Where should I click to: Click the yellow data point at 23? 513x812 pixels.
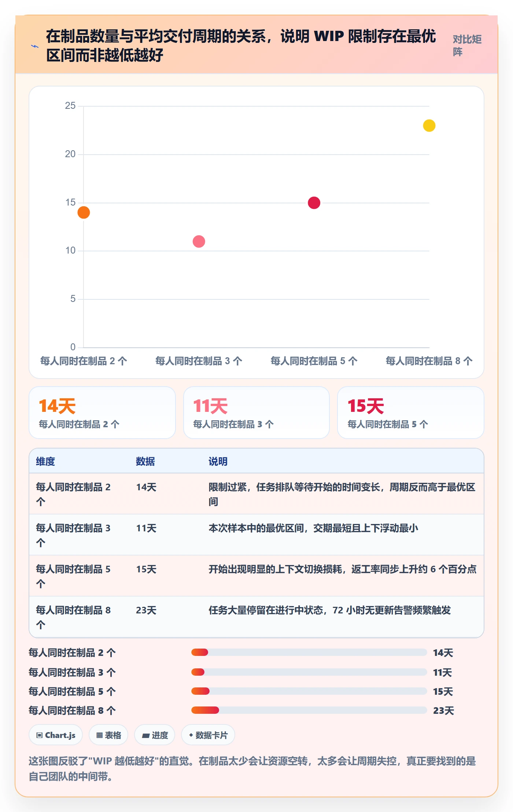429,126
